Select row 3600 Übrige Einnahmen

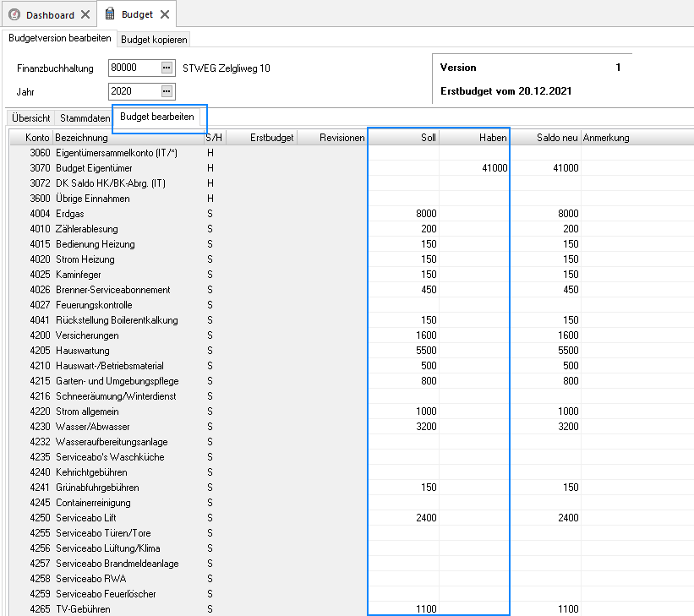[x=352, y=199]
